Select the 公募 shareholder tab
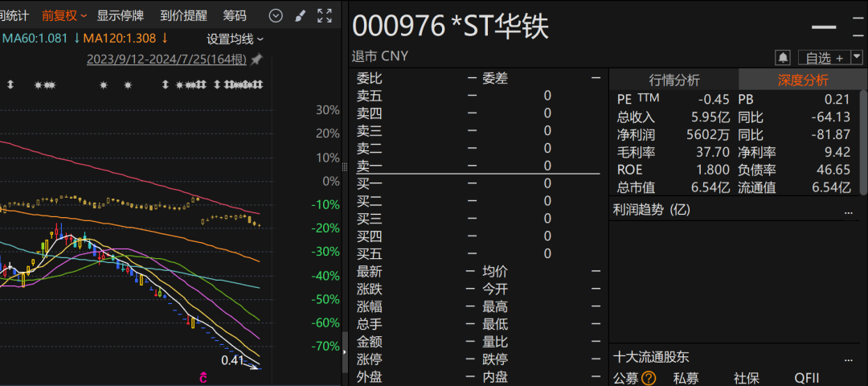868x386 pixels. [625, 378]
